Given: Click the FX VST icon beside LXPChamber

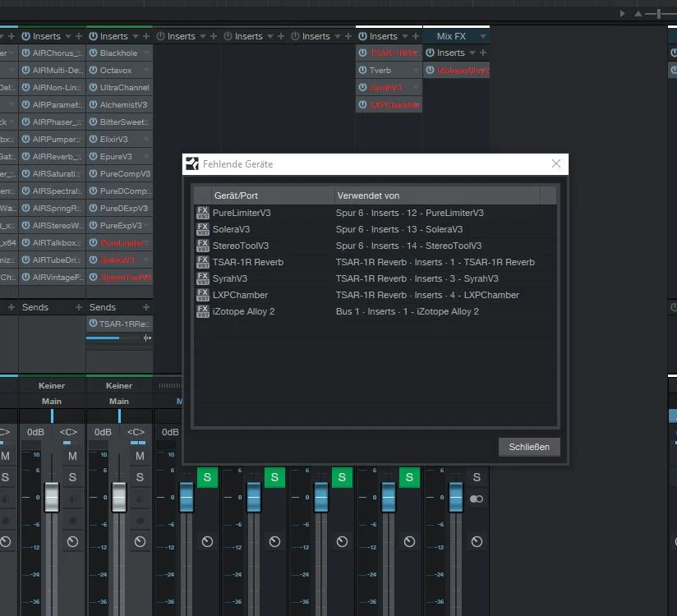Looking at the screenshot, I should click(x=202, y=295).
